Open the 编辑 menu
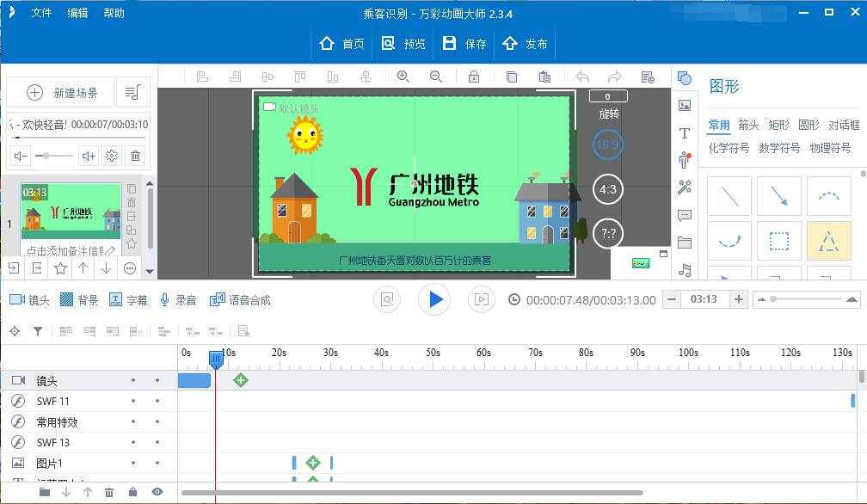The height and width of the screenshot is (504, 867). (x=77, y=13)
